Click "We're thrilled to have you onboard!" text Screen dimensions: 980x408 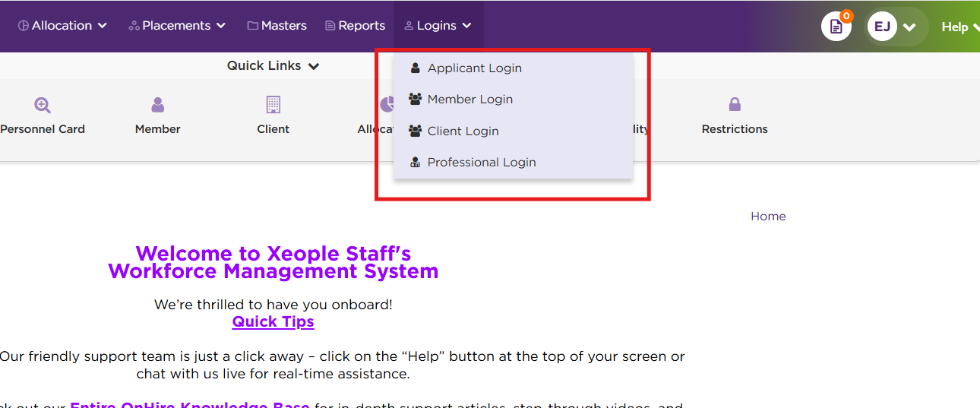pos(273,305)
